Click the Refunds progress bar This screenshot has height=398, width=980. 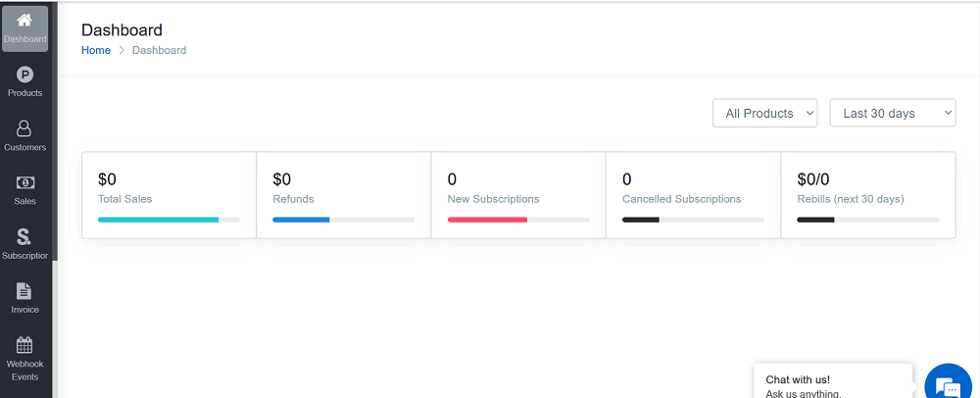(x=344, y=220)
